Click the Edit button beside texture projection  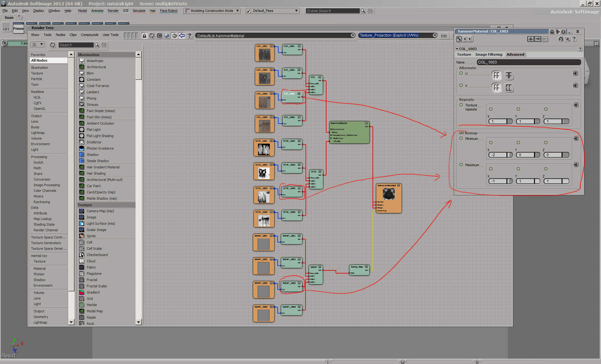click(x=444, y=36)
